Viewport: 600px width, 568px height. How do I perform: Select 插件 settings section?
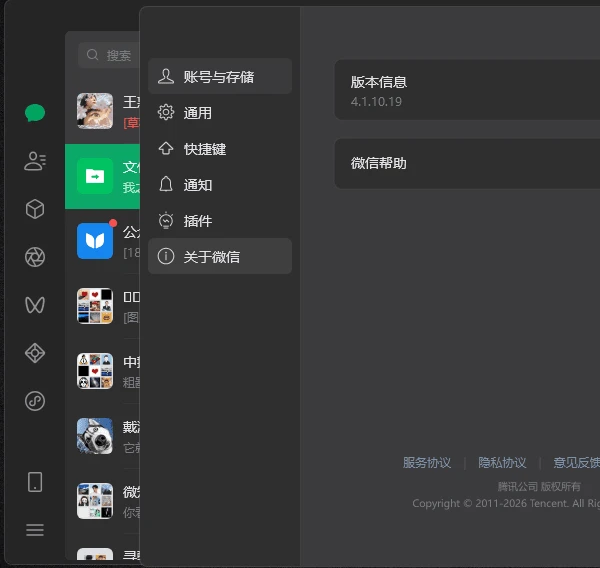[x=220, y=220]
